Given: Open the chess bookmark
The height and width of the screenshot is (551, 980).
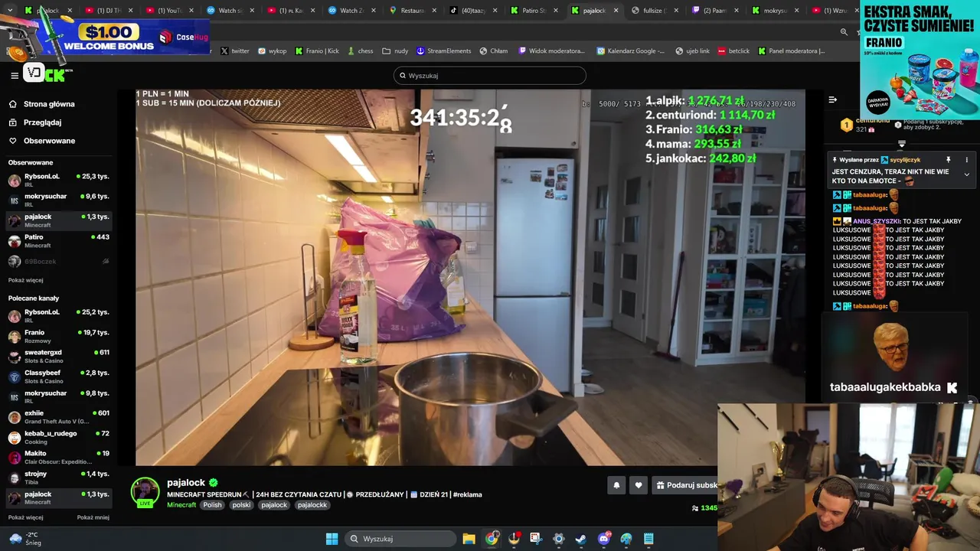Looking at the screenshot, I should click(x=360, y=51).
